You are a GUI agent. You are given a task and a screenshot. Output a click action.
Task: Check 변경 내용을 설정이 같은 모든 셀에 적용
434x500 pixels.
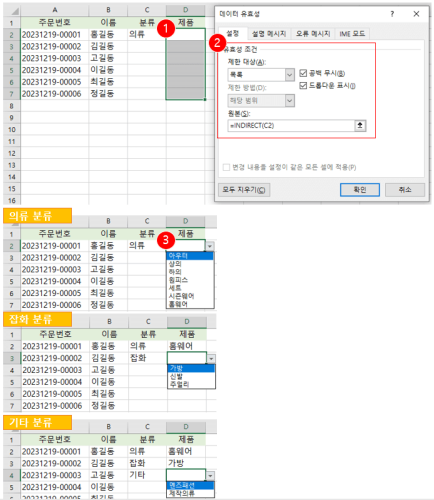(x=226, y=167)
